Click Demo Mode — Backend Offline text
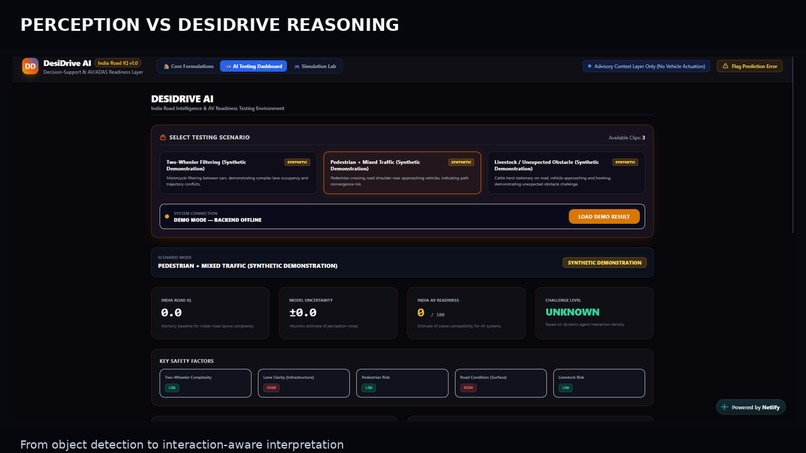806x453 pixels. pos(217,220)
